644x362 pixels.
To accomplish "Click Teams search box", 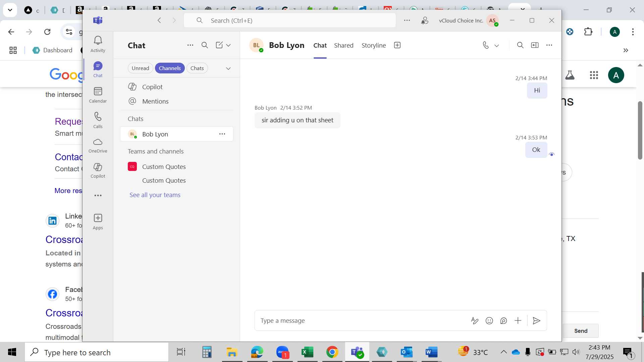I will point(289,20).
